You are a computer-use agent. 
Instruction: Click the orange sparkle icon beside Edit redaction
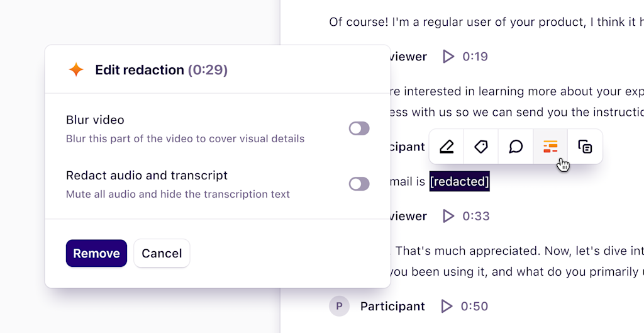click(76, 70)
